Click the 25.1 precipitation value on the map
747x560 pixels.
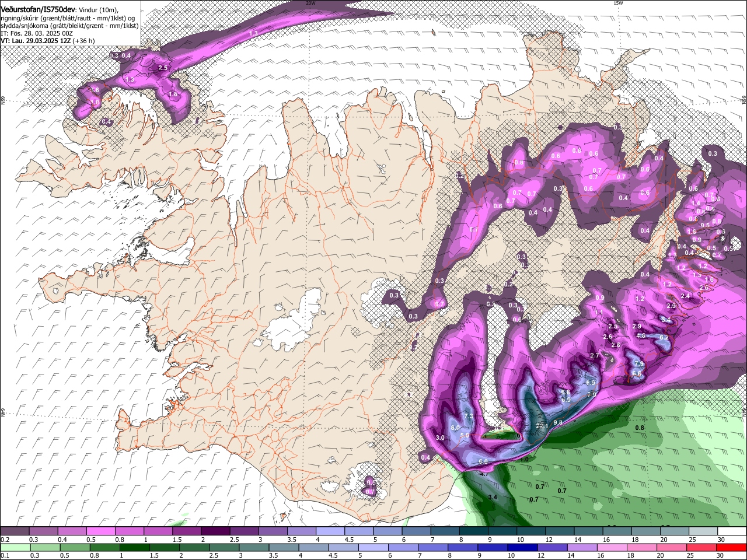tap(542, 426)
